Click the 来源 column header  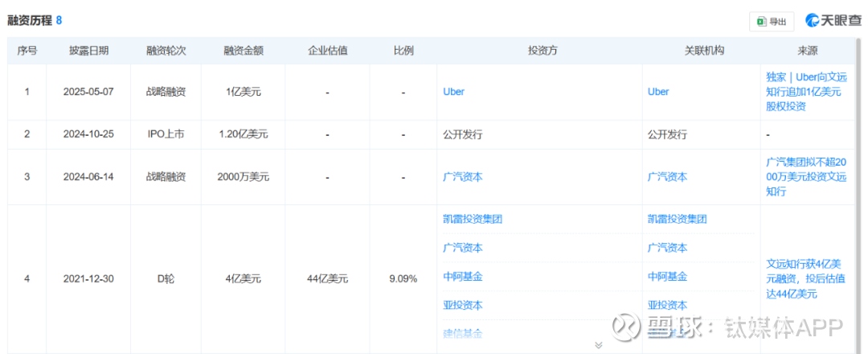coord(808,51)
